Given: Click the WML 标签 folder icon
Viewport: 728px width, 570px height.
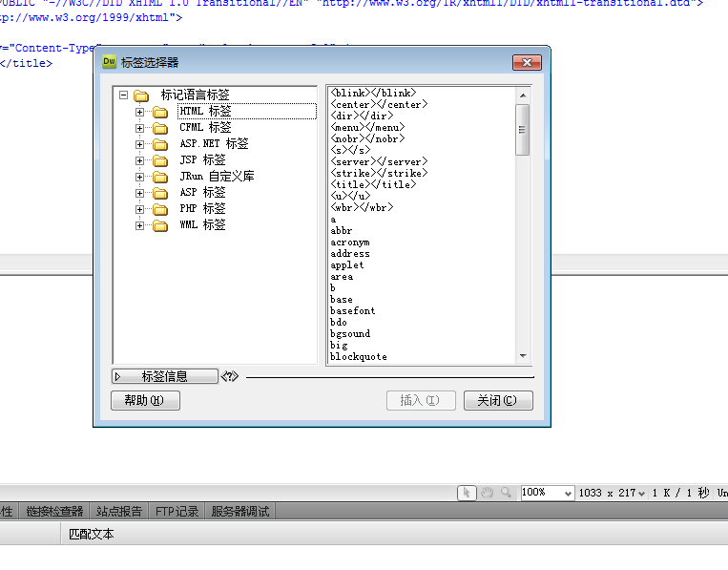Looking at the screenshot, I should click(x=160, y=225).
